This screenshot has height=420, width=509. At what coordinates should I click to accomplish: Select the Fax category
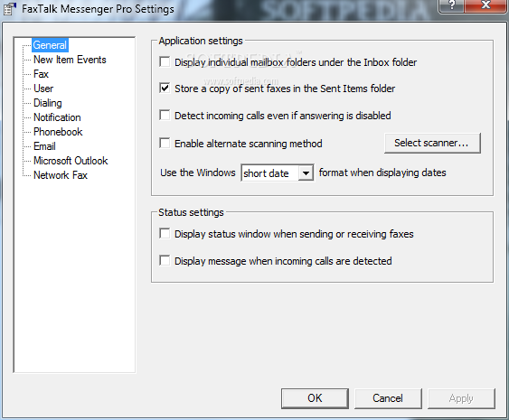click(41, 74)
